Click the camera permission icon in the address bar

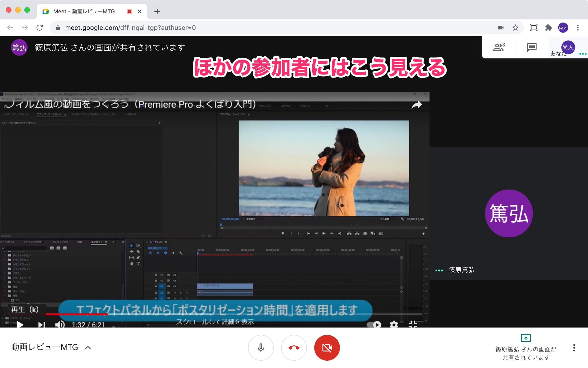(x=500, y=28)
